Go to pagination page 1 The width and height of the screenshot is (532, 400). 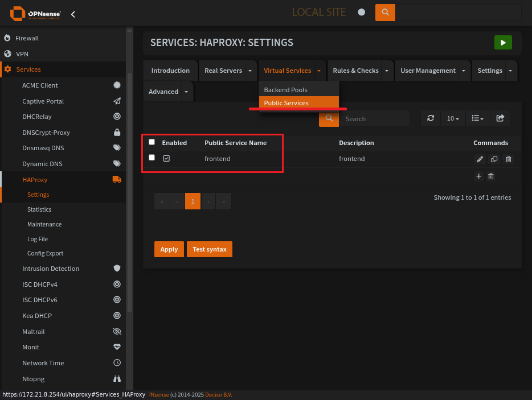193,201
